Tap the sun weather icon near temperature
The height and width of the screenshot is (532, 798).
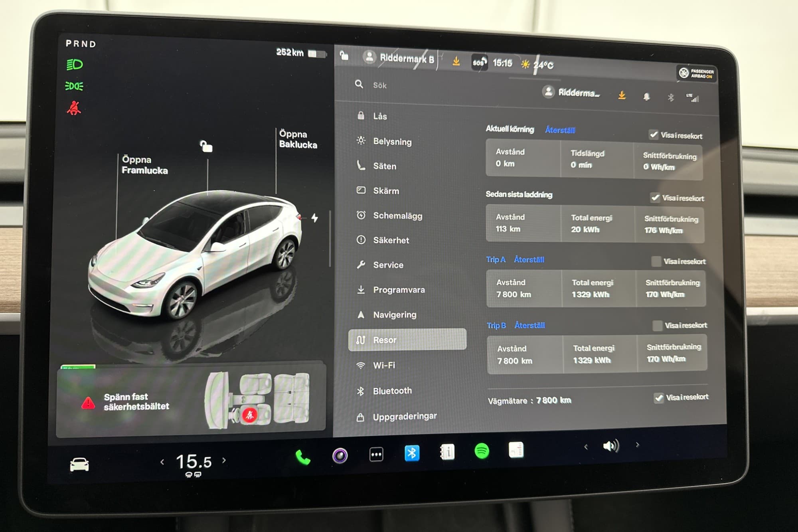pyautogui.click(x=525, y=64)
